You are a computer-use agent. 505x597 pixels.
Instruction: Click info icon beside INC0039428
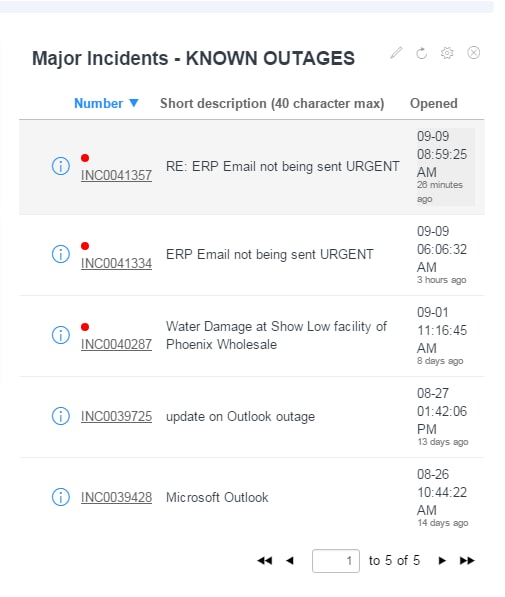coord(61,497)
